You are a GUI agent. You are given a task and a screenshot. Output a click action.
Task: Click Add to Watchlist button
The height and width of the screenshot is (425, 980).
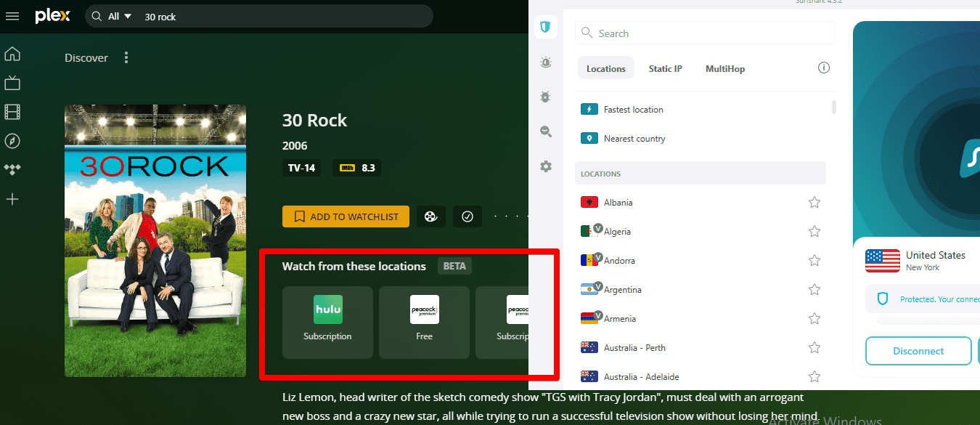[x=346, y=216]
